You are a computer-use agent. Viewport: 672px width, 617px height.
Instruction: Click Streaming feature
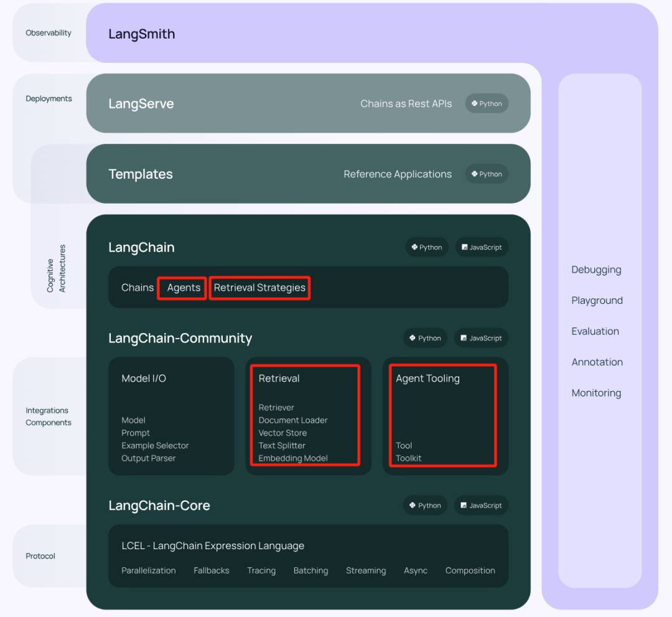(366, 570)
